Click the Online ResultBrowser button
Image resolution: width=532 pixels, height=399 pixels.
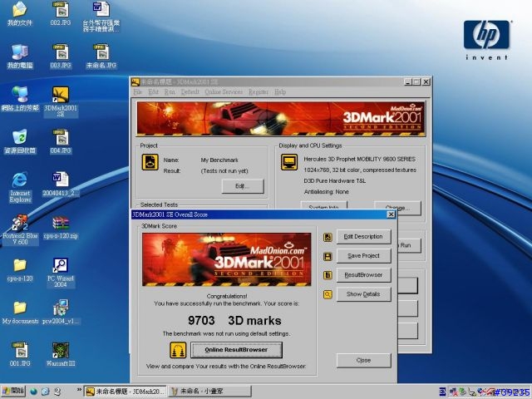[236, 350]
